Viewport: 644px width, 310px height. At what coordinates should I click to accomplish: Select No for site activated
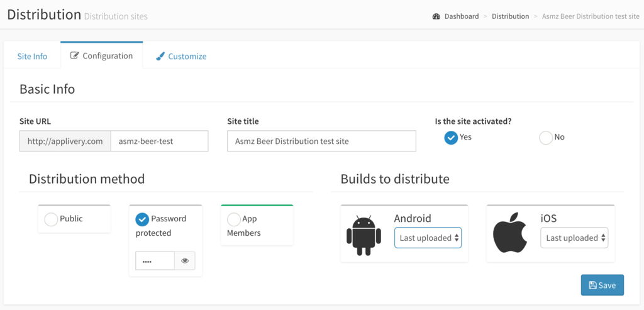(x=546, y=138)
